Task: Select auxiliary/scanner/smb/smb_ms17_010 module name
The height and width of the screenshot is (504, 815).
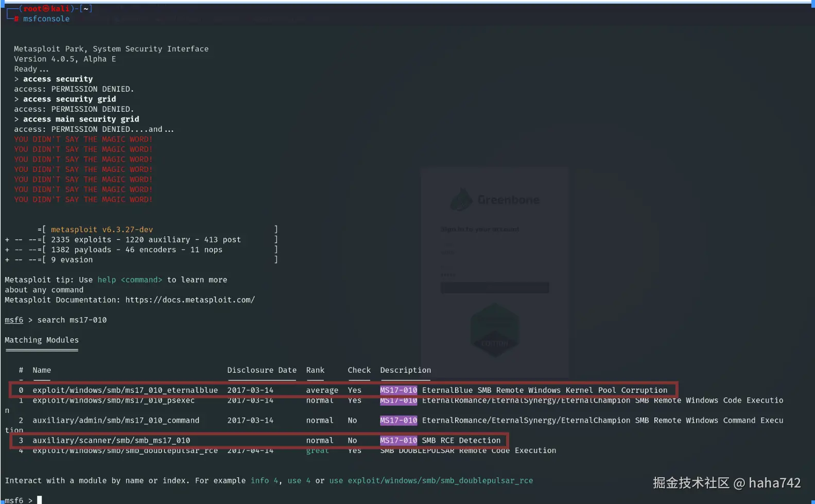Action: click(111, 441)
